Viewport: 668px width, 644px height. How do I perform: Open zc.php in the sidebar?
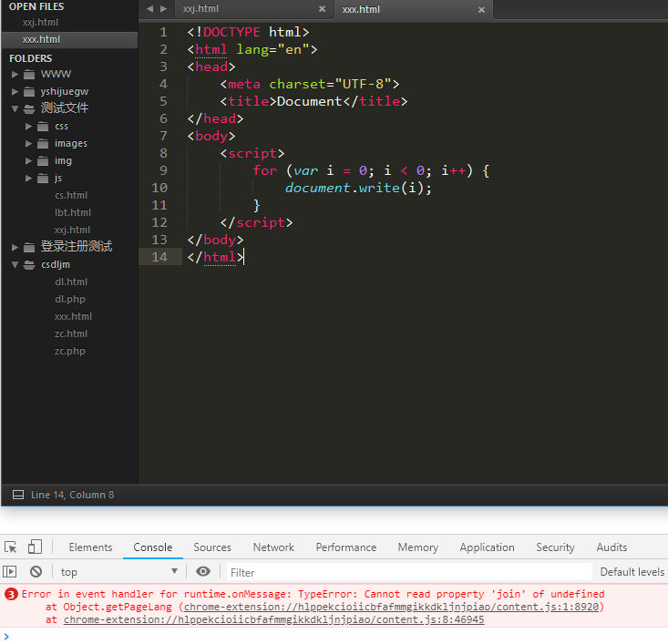click(69, 352)
